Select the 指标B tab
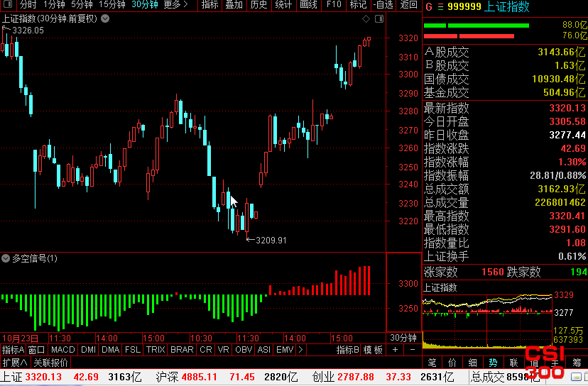This screenshot has width=588, height=386. pyautogui.click(x=348, y=350)
